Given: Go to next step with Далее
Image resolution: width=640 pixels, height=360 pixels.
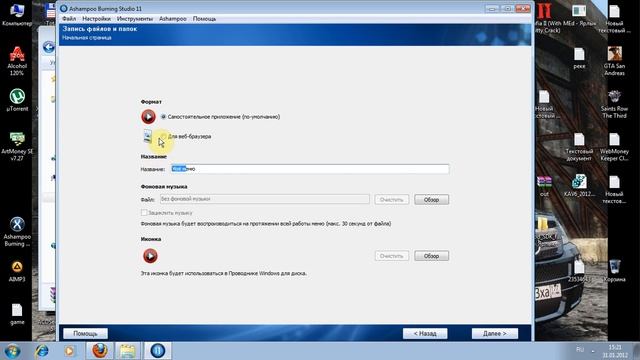Looking at the screenshot, I should pyautogui.click(x=495, y=333).
